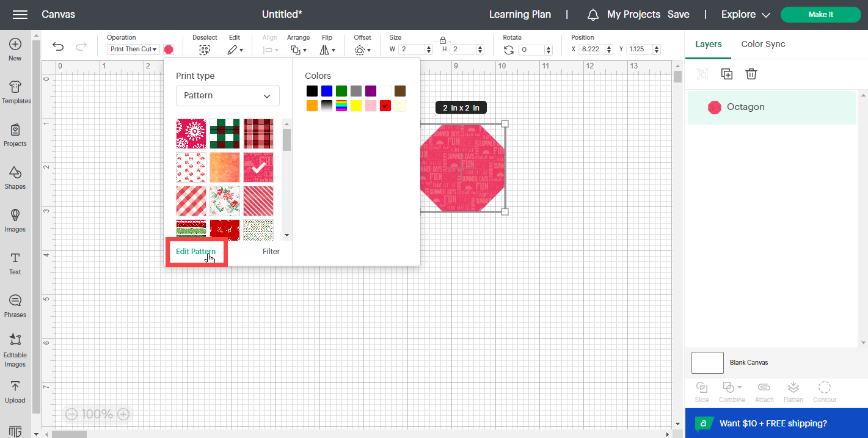Click the Edit Pattern link
The image size is (868, 438).
(x=195, y=251)
